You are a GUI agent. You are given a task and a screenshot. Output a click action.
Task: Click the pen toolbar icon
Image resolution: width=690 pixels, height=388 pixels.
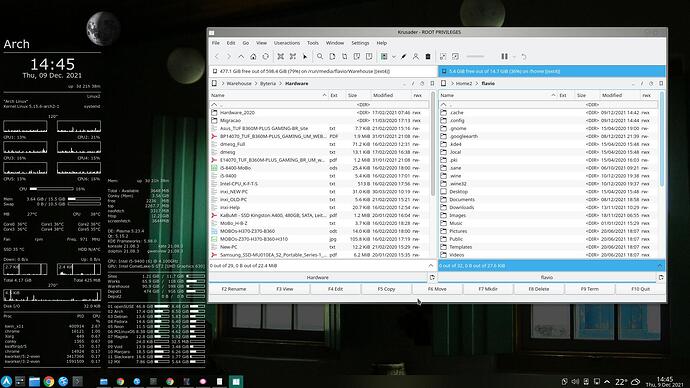tap(404, 57)
